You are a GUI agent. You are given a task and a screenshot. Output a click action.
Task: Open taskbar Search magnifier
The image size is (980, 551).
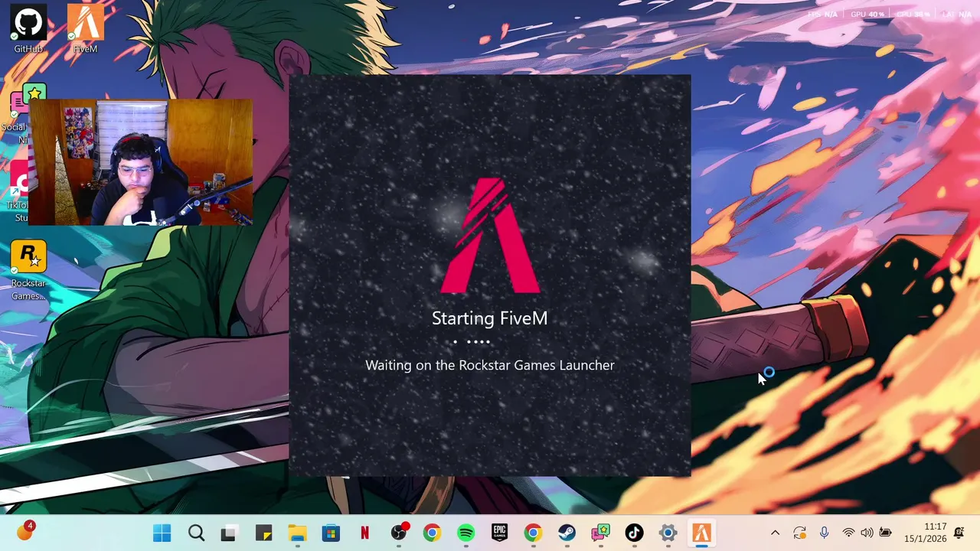click(x=196, y=533)
